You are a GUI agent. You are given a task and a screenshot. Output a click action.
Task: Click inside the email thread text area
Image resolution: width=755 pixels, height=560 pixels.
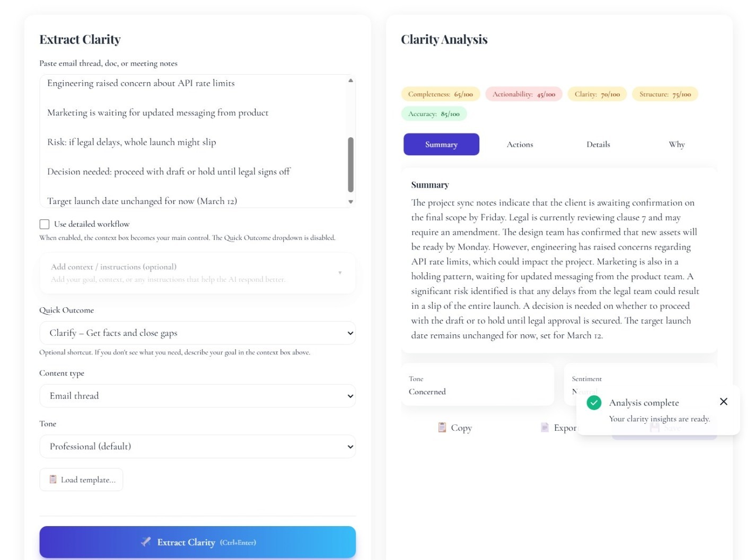(191, 140)
